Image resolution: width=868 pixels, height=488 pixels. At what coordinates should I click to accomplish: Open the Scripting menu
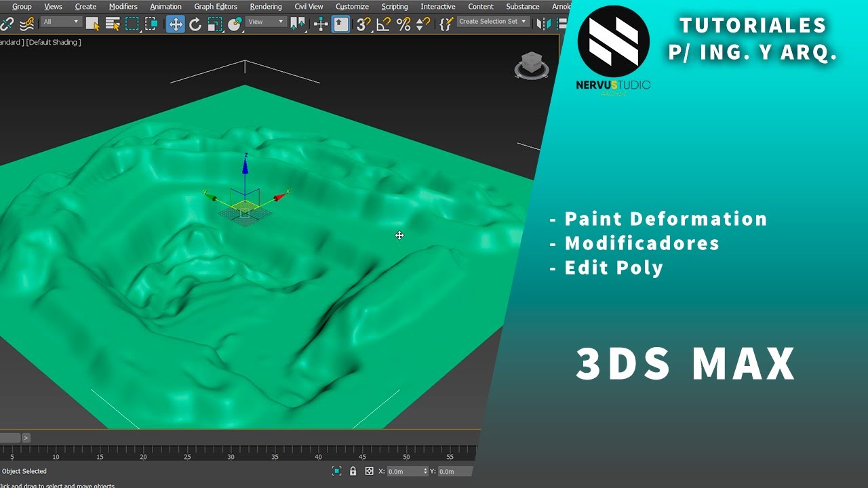pos(395,7)
